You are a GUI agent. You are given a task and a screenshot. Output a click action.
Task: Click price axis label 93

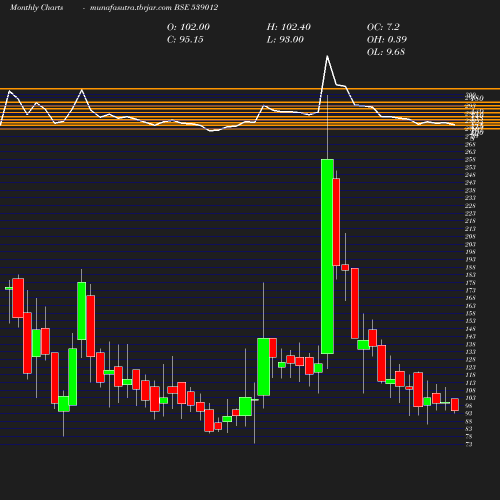(469, 414)
